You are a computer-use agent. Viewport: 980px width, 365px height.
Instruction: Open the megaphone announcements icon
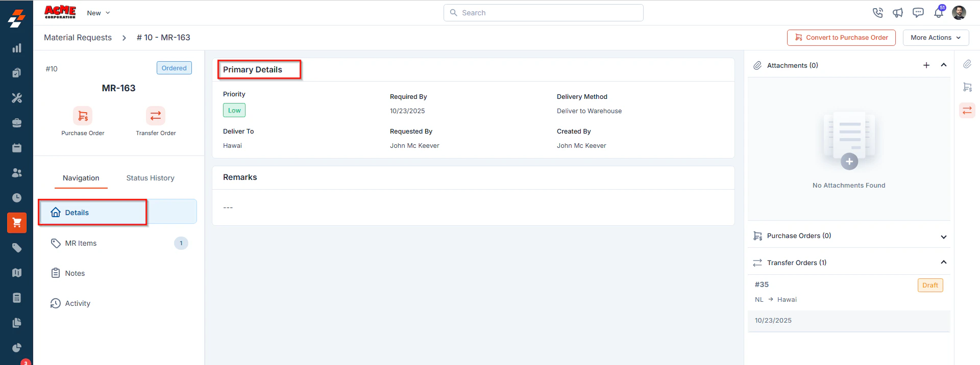pyautogui.click(x=898, y=13)
